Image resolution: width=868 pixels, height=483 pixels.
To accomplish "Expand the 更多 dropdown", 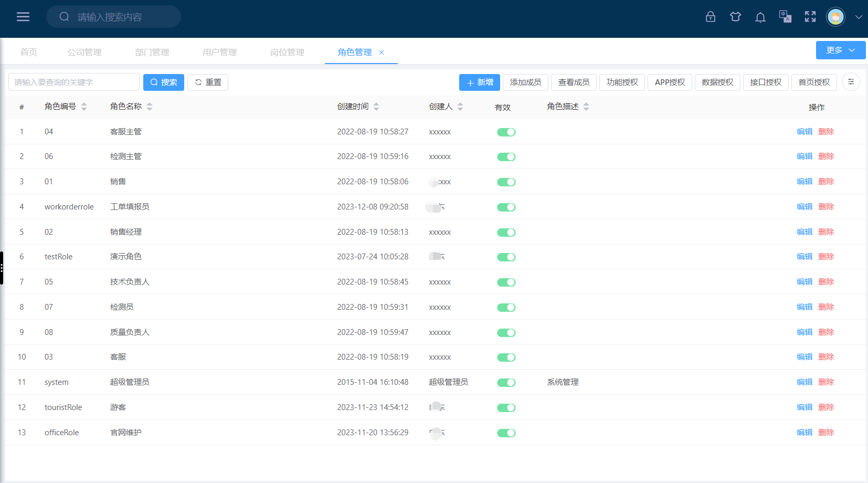I will (841, 50).
